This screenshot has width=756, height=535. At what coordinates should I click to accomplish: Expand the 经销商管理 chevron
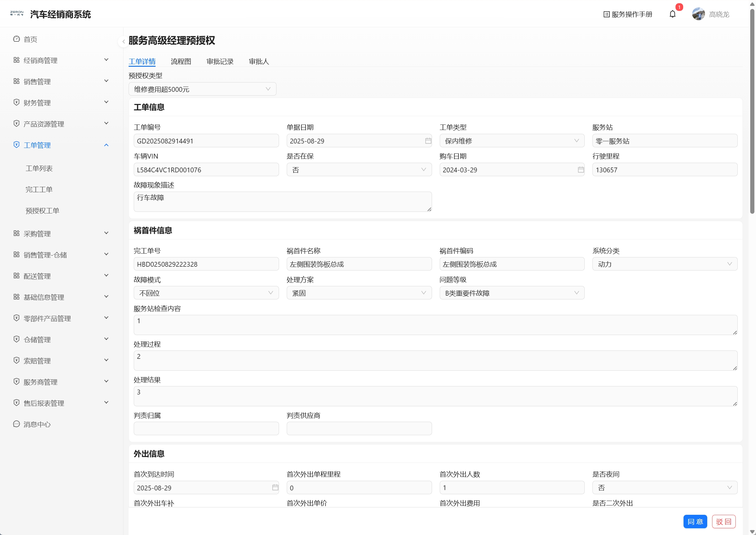[x=106, y=60]
